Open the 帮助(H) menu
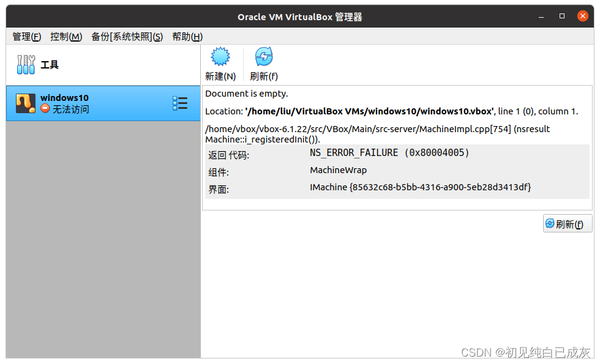The image size is (600, 364). pyautogui.click(x=187, y=37)
